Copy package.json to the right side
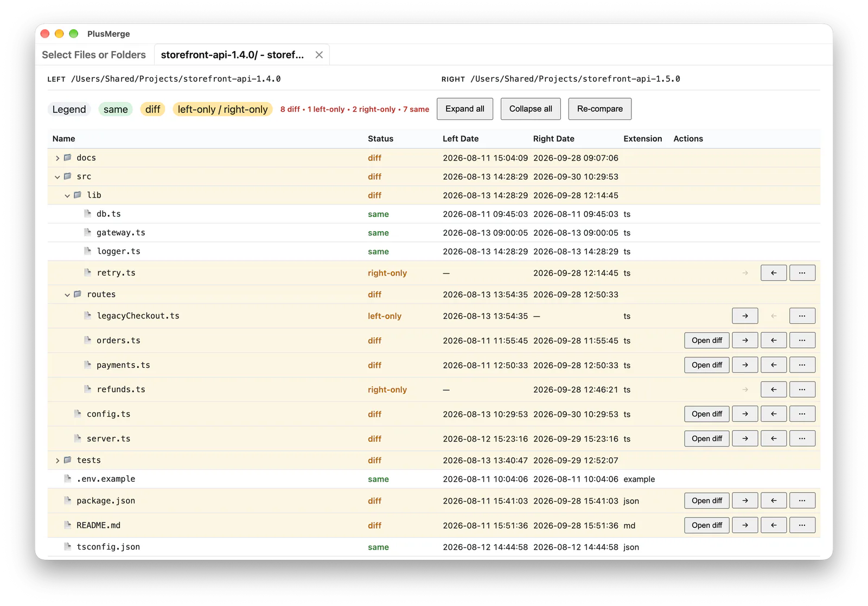Viewport: 868px width, 606px height. (x=745, y=501)
